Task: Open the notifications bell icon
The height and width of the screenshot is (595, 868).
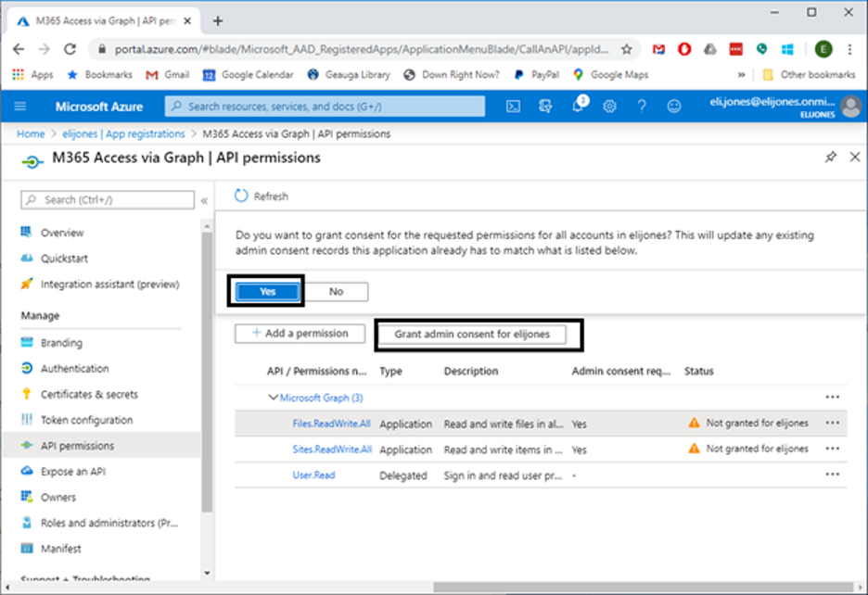Action: coord(578,107)
